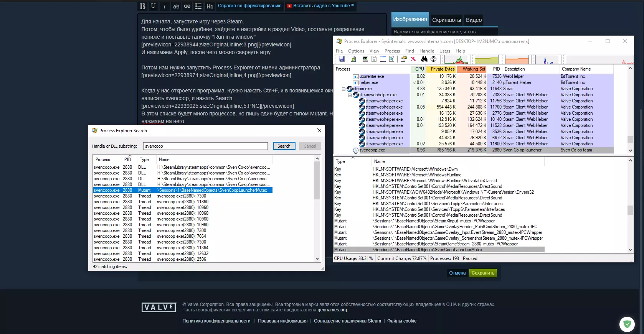Switch to the Видео tab
644x334 pixels.
point(474,20)
